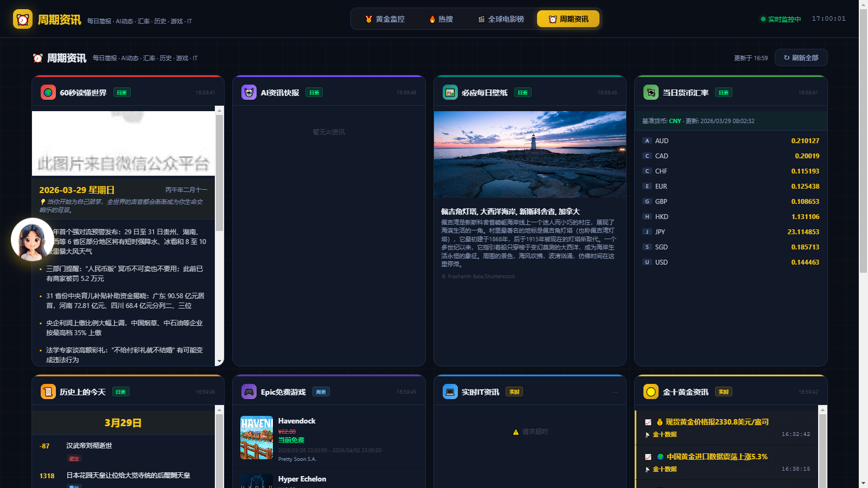This screenshot has width=868, height=488.
Task: Click the 实时 badge beside 实时IT资讯
Action: 514,392
